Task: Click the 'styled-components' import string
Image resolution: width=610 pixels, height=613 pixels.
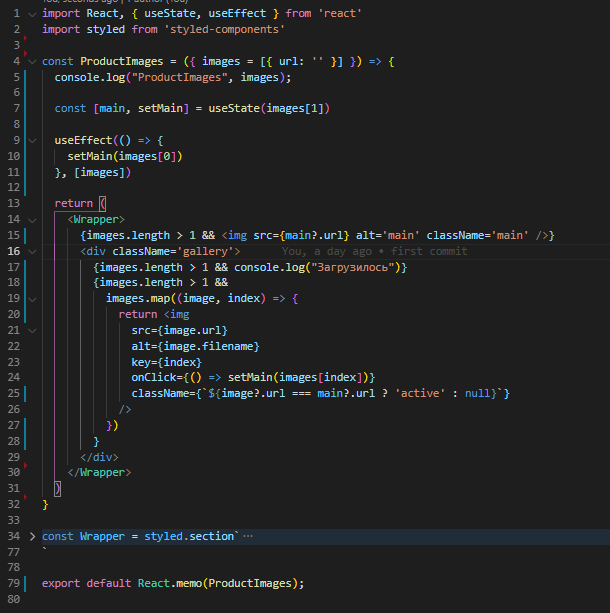Action: pyautogui.click(x=224, y=29)
